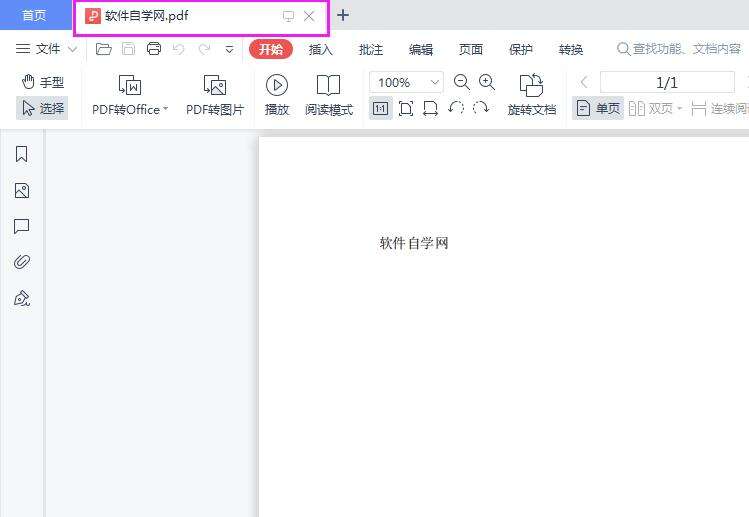
Task: Select the 开始 ribbon tab
Action: click(271, 49)
